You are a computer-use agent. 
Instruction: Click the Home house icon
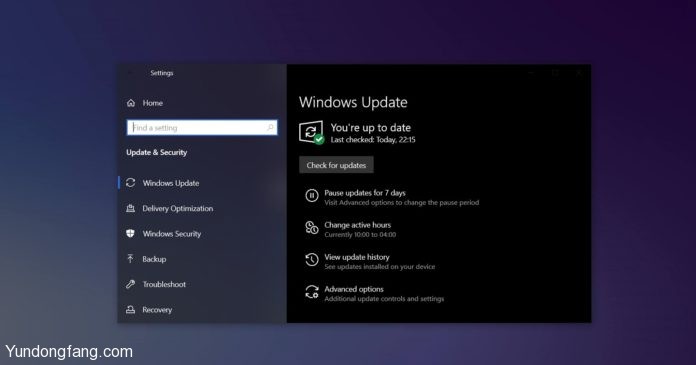point(130,103)
